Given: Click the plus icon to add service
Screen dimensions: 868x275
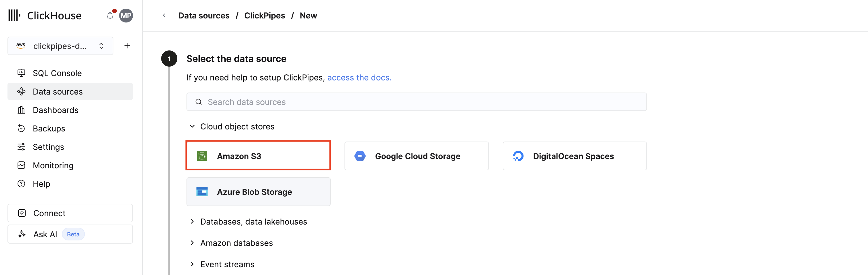Looking at the screenshot, I should [x=127, y=46].
